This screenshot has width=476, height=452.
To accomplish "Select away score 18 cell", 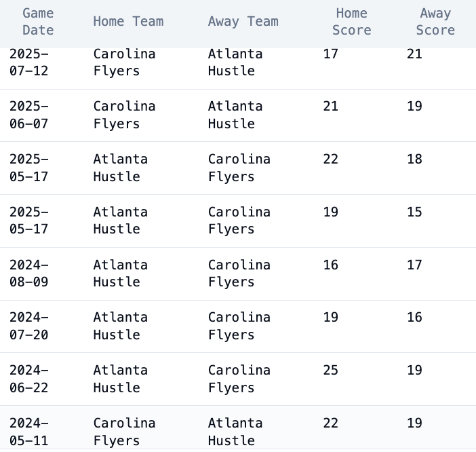I will click(x=414, y=159).
